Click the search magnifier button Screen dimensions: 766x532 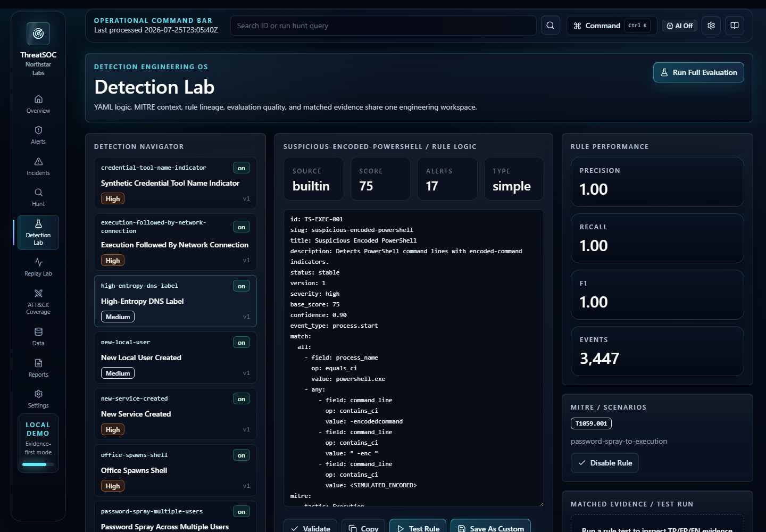[x=551, y=26]
